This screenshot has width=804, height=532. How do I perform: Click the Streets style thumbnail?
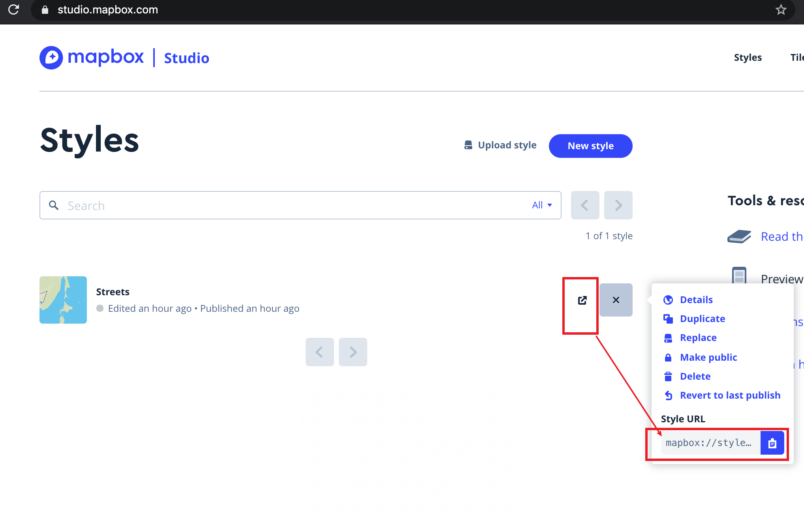tap(62, 300)
